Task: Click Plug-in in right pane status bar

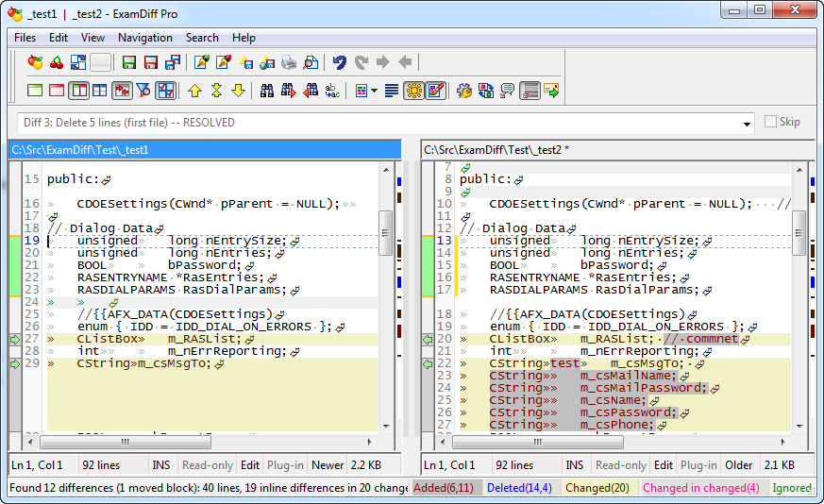Action: coord(698,465)
